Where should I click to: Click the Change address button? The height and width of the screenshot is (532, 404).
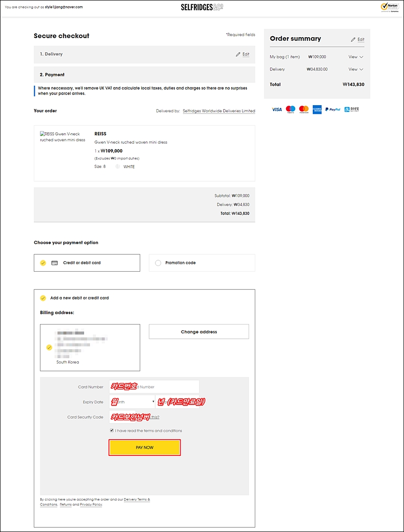pos(199,332)
